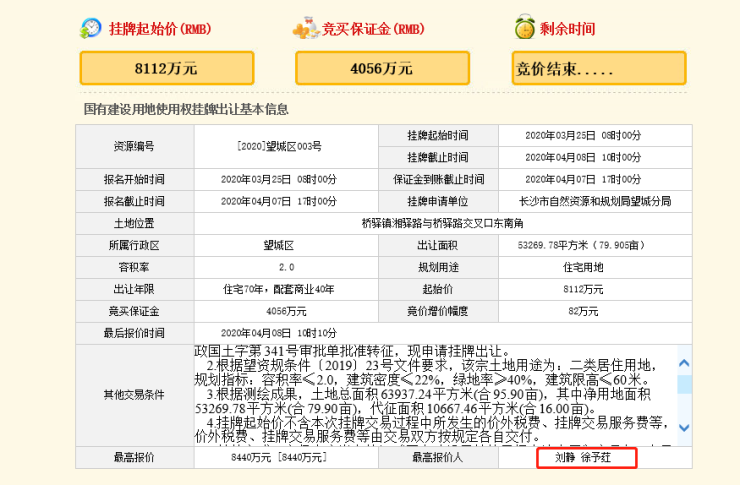Click the coins icon beside 竞买保证金
This screenshot has width=740, height=485.
click(306, 28)
